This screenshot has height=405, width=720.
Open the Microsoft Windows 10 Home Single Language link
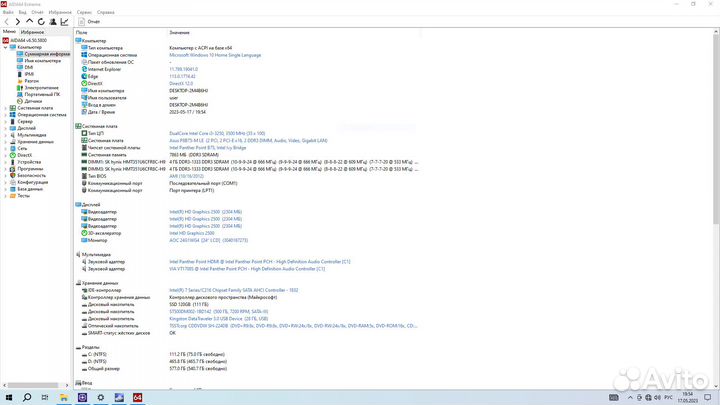click(215, 55)
